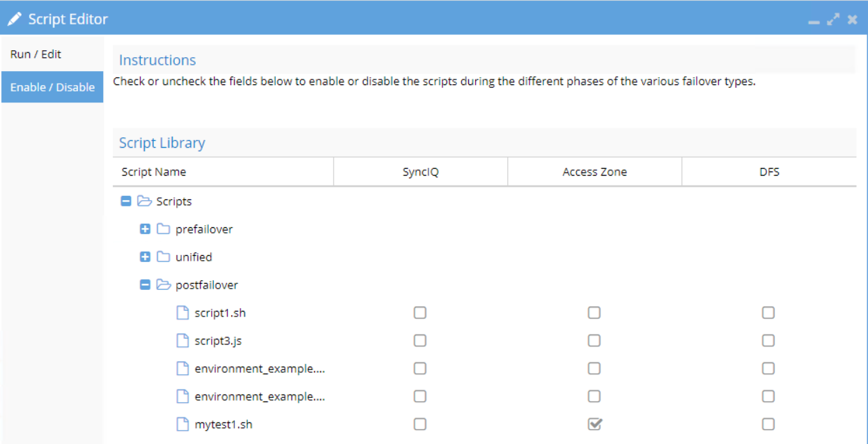The width and height of the screenshot is (868, 444).
Task: Collapse the postfailover folder
Action: (145, 285)
